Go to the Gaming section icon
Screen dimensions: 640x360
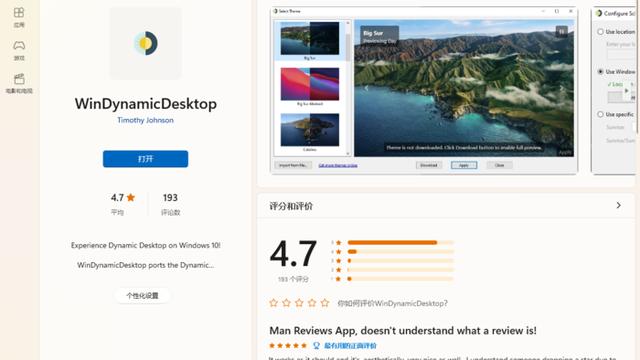(x=19, y=50)
